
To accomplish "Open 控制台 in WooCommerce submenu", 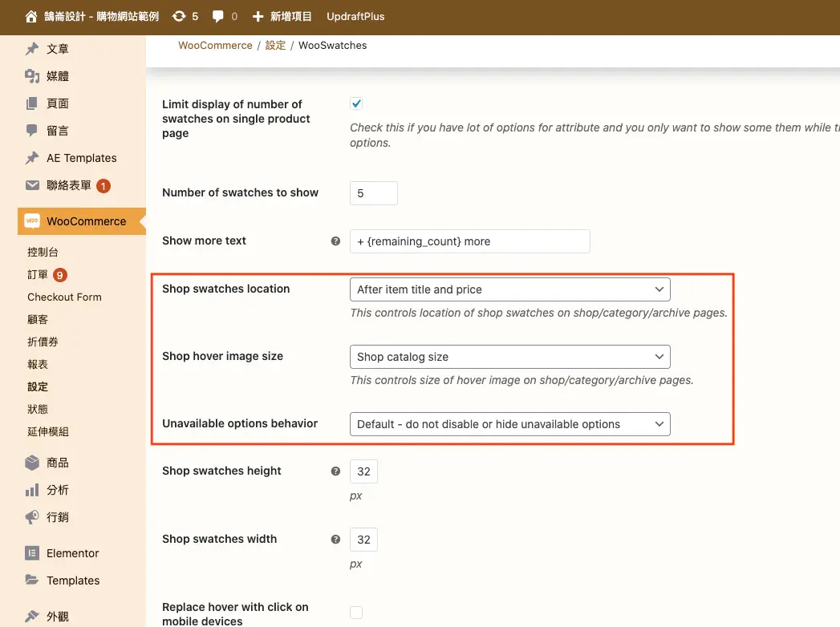I will (43, 253).
